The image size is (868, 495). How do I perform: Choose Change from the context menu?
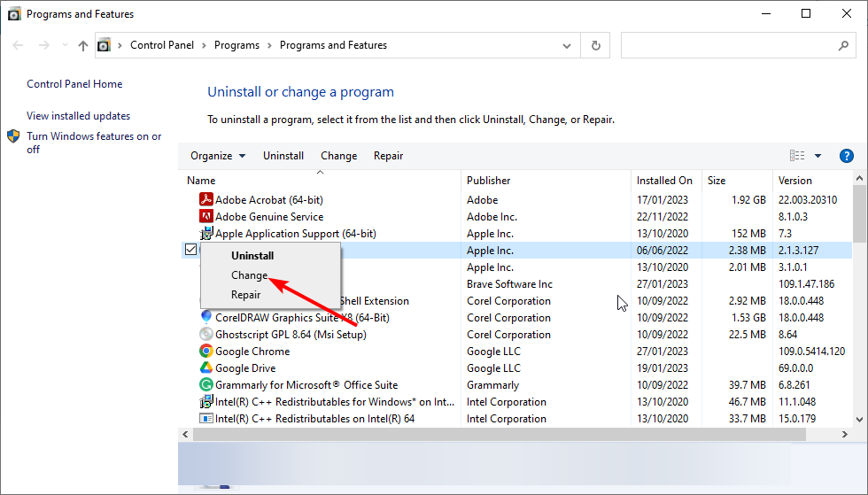click(249, 275)
